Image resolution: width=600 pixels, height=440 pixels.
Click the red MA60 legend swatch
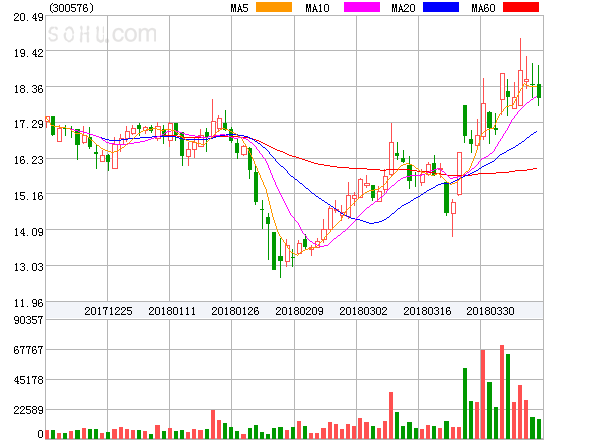click(x=521, y=7)
